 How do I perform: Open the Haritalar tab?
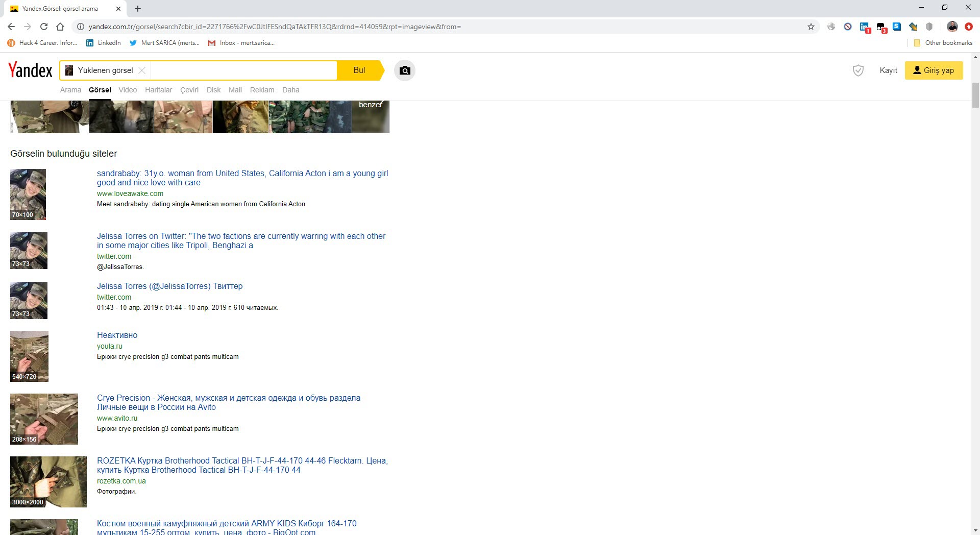click(158, 90)
